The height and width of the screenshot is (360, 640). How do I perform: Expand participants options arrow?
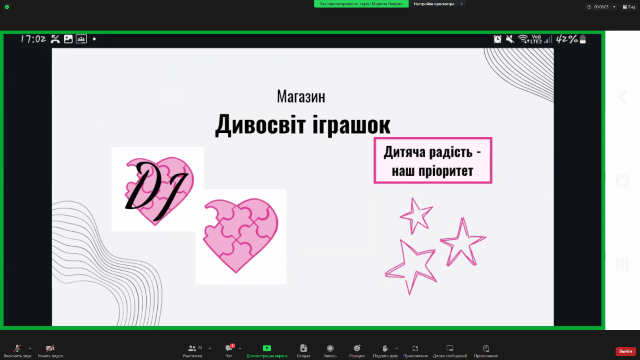pos(210,348)
